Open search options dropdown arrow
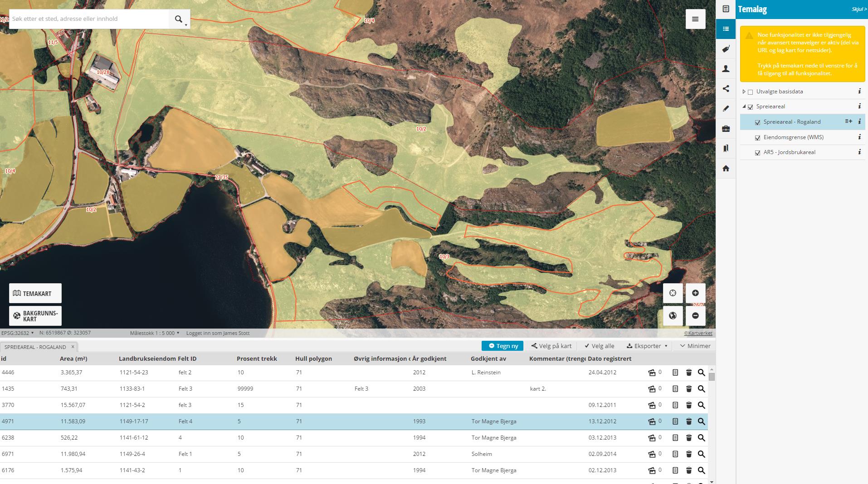 (x=186, y=25)
